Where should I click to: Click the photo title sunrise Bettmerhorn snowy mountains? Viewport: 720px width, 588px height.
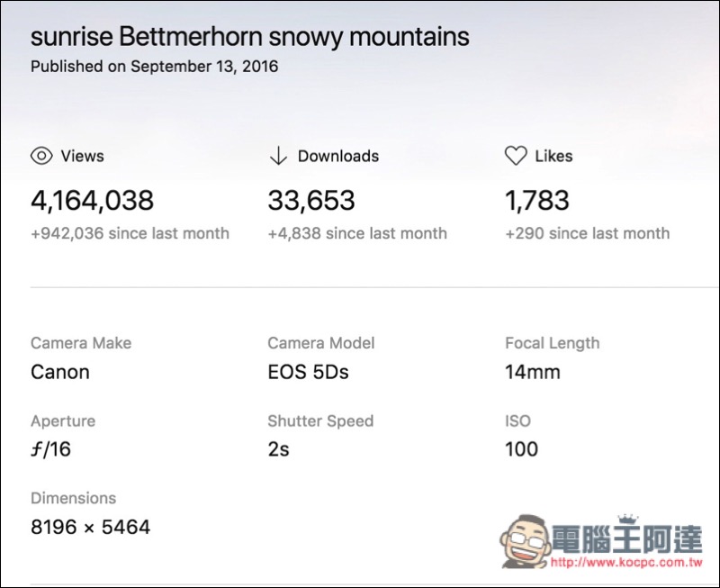(x=250, y=37)
